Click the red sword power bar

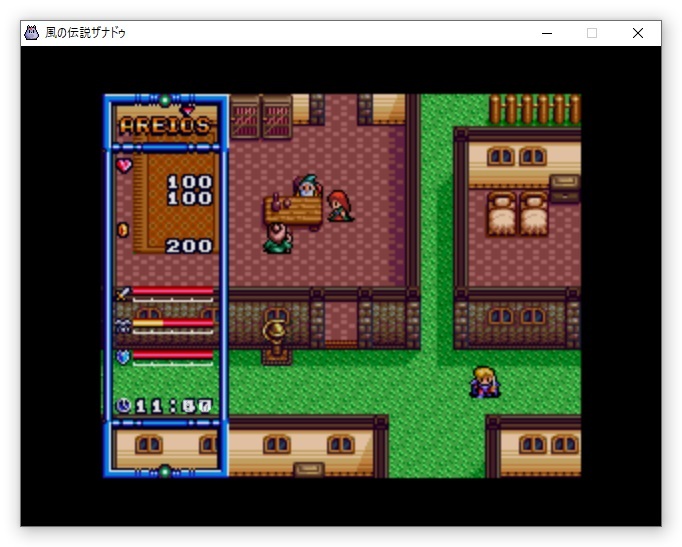(x=173, y=291)
